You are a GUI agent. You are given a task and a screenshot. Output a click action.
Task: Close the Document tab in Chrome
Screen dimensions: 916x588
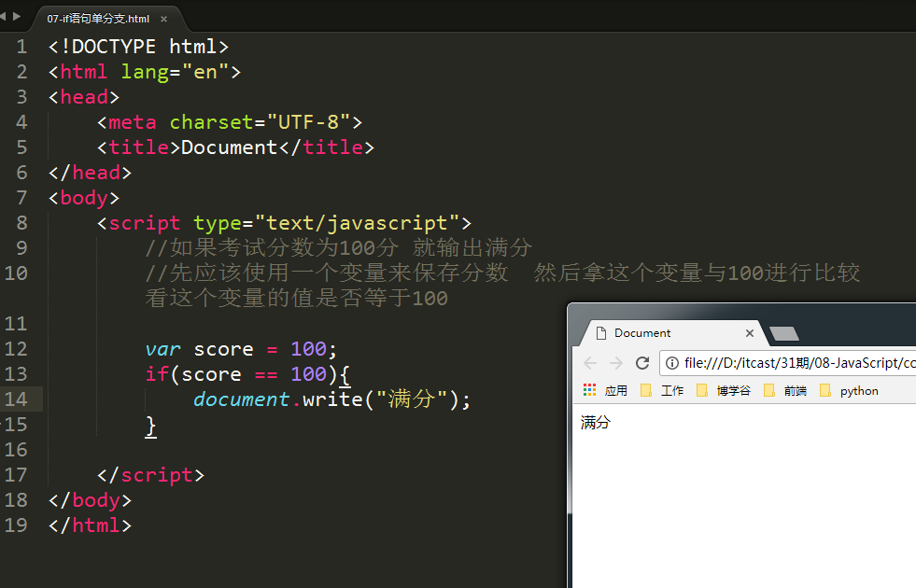click(x=750, y=333)
